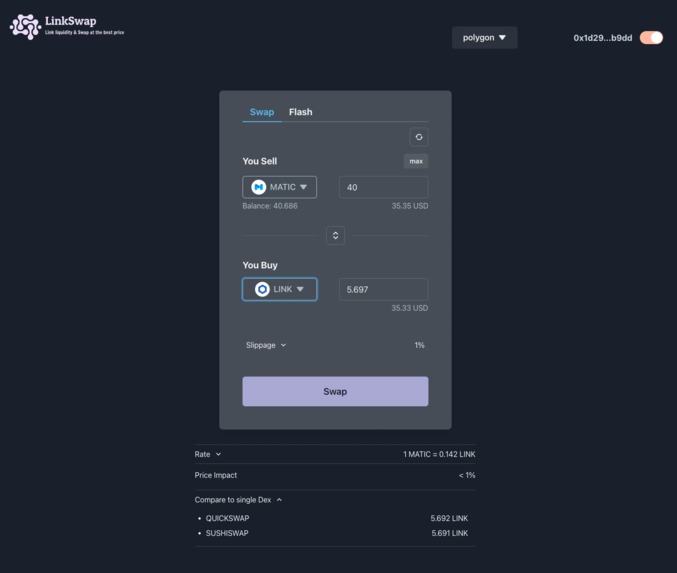Expand the Slippage settings
The image size is (677, 573).
click(x=266, y=345)
